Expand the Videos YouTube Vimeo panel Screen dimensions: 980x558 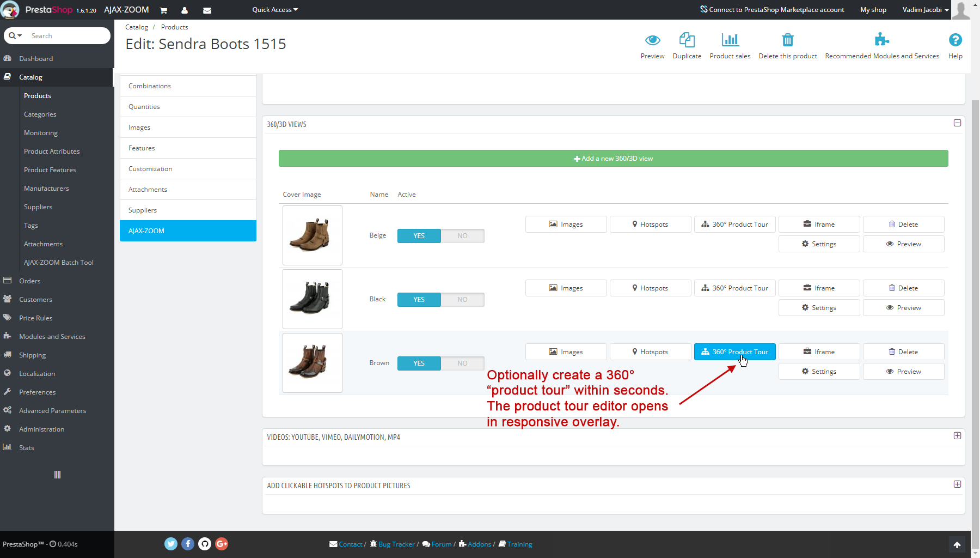(x=957, y=436)
